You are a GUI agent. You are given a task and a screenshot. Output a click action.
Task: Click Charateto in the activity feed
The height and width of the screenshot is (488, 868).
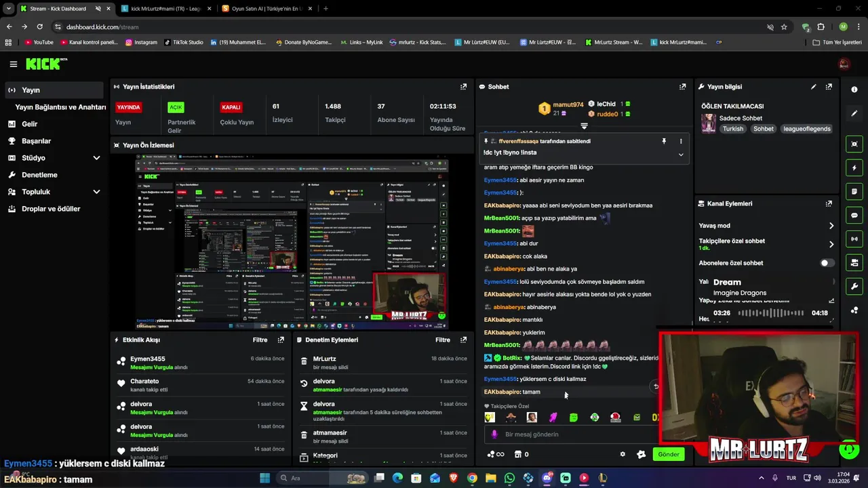click(144, 382)
